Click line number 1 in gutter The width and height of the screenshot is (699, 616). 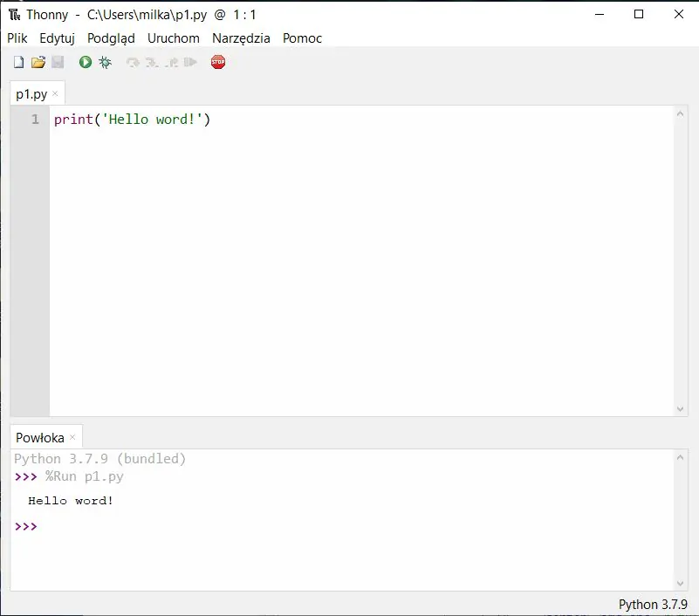coord(35,120)
